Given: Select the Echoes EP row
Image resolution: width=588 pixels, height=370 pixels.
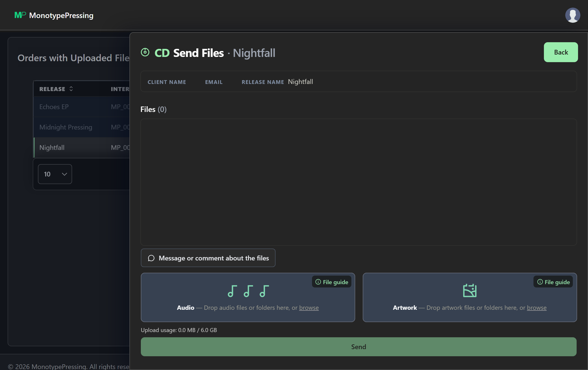Looking at the screenshot, I should point(82,107).
